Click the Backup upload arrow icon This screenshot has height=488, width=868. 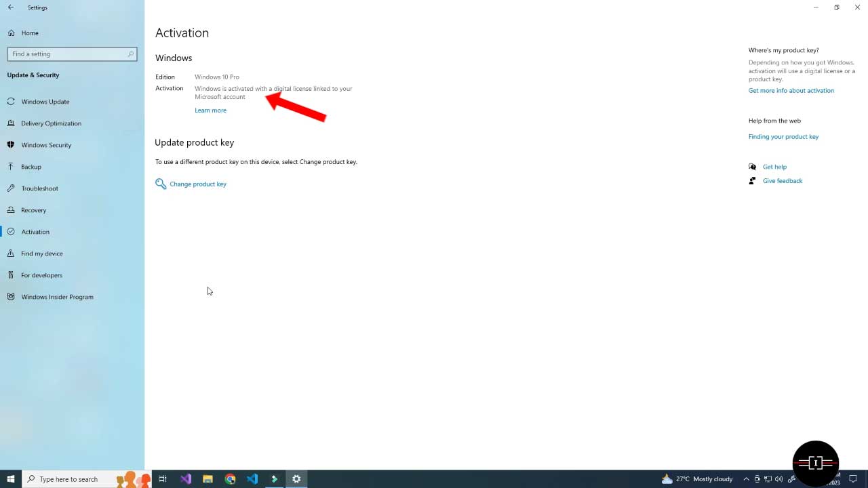(11, 167)
